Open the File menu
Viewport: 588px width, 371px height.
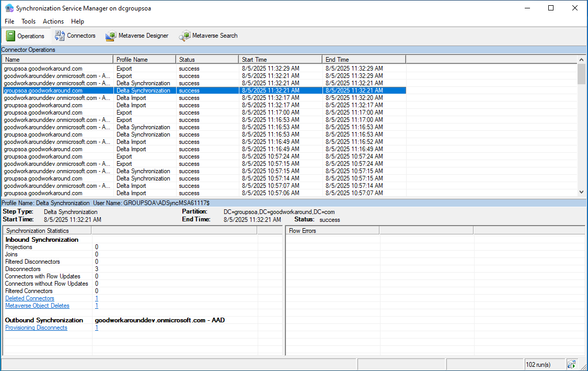[9, 21]
